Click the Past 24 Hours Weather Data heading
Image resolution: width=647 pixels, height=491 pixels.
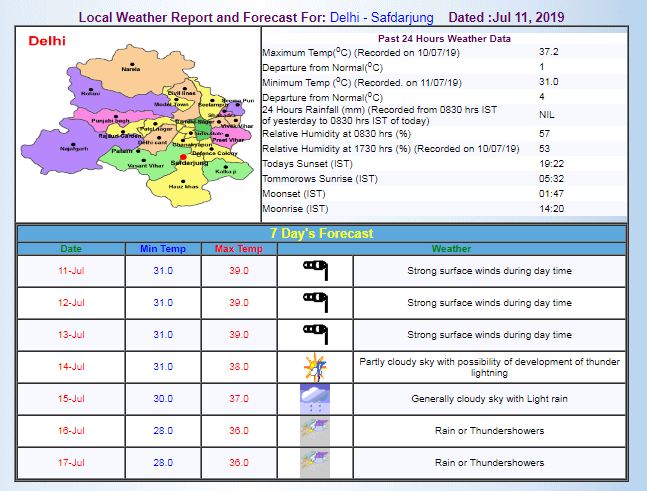click(445, 38)
